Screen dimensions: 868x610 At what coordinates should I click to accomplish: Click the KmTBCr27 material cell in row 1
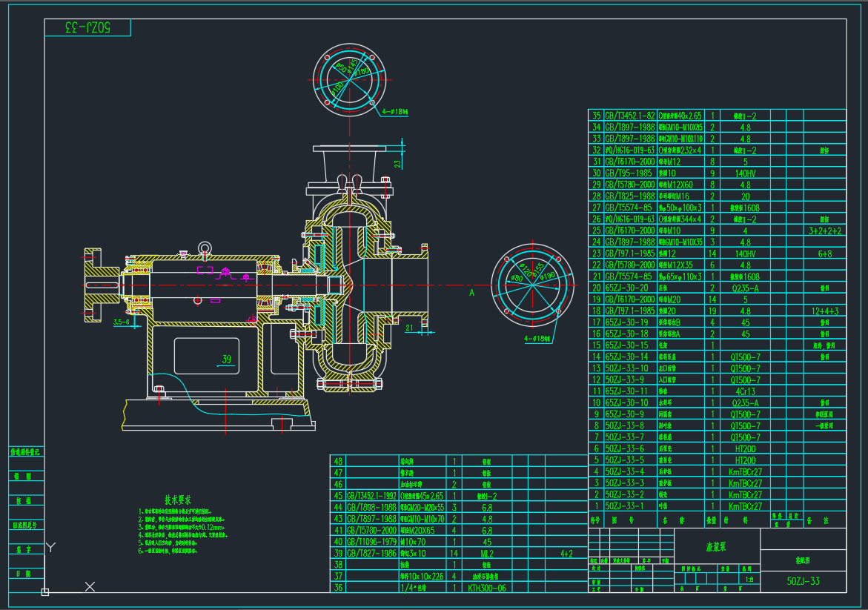point(744,506)
